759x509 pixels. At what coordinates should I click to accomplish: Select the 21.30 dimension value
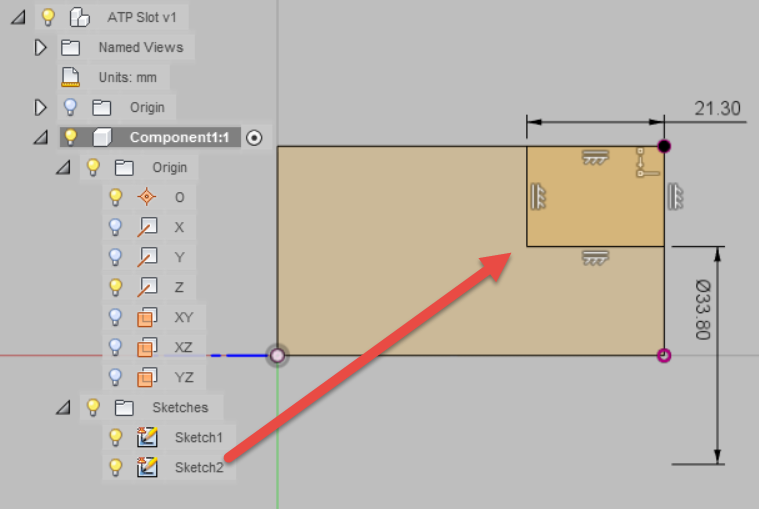click(717, 108)
